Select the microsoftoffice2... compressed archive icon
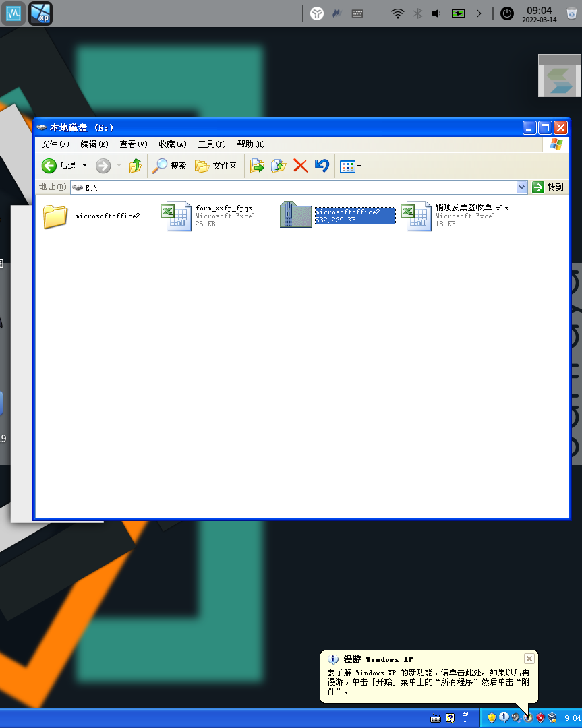Image resolution: width=582 pixels, height=728 pixels. 295,214
